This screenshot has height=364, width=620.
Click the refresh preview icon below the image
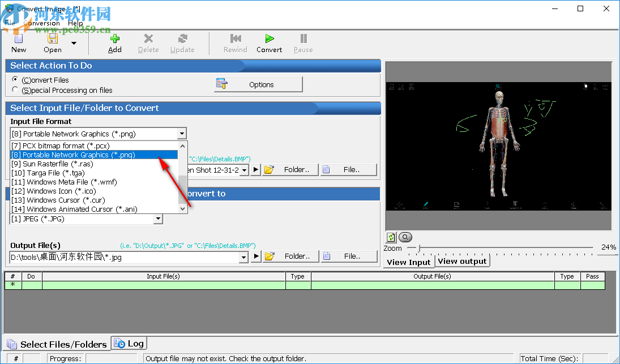[391, 237]
